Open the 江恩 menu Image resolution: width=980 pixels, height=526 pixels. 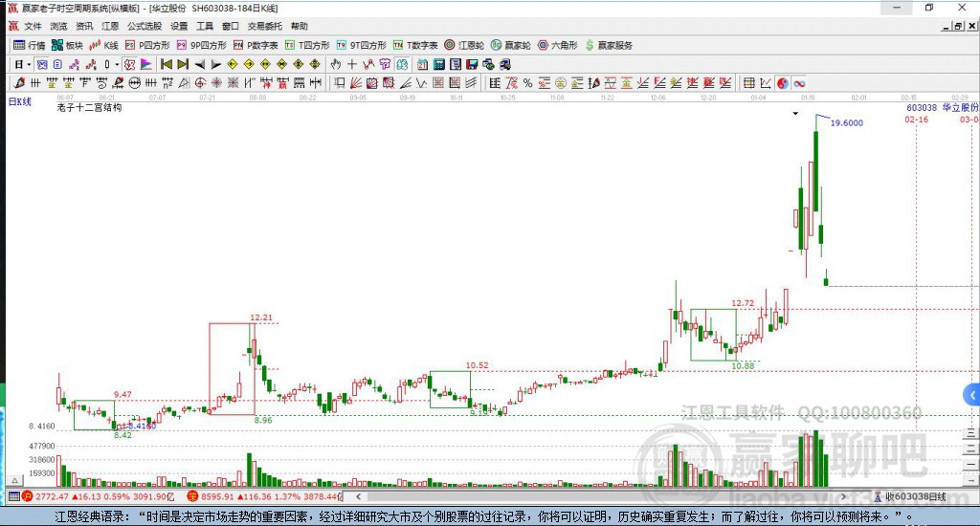click(110, 26)
